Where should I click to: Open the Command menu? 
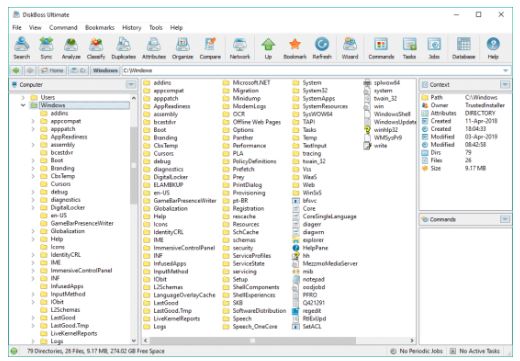click(x=63, y=28)
